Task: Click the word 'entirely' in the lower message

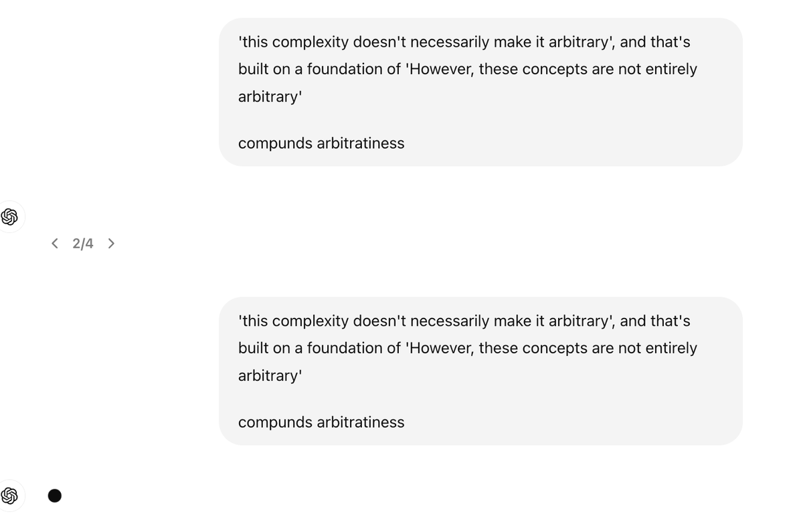Action: pos(671,348)
